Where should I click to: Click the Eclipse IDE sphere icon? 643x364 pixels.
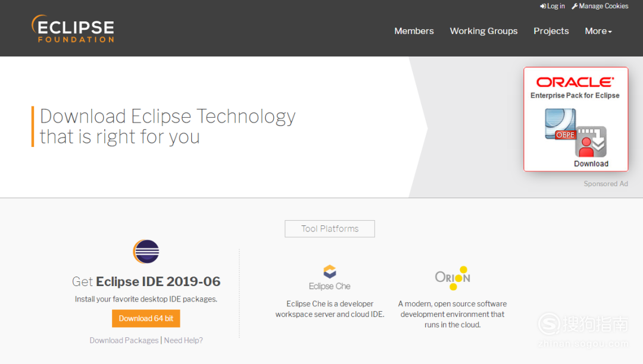coord(146,252)
